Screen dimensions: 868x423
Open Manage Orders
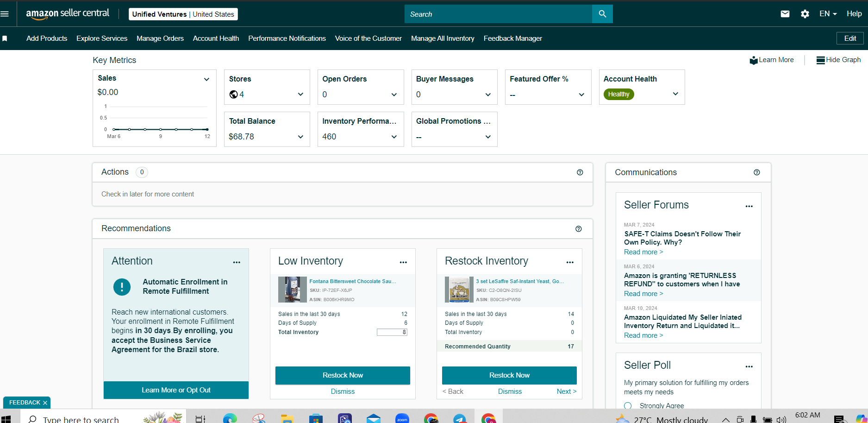(x=160, y=38)
